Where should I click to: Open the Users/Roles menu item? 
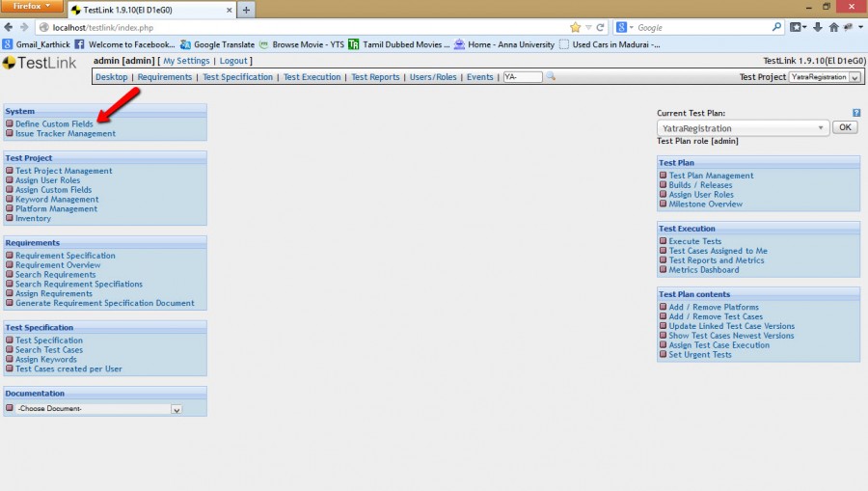(433, 77)
